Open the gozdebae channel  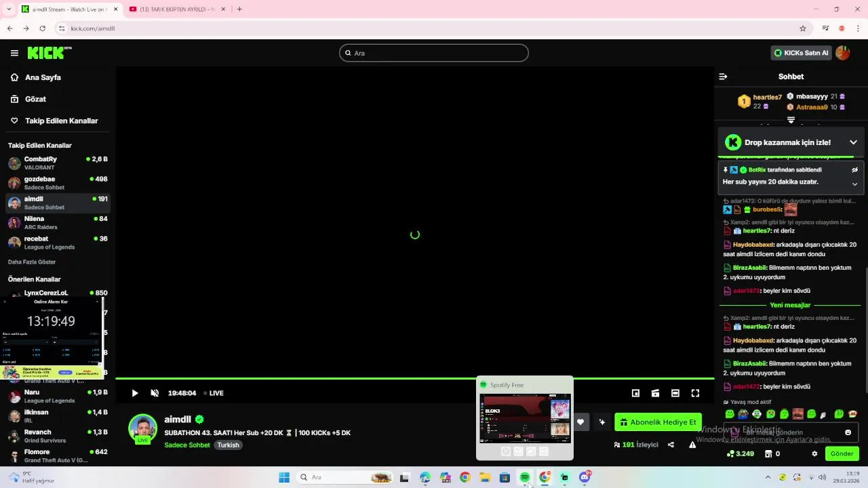[x=58, y=183]
